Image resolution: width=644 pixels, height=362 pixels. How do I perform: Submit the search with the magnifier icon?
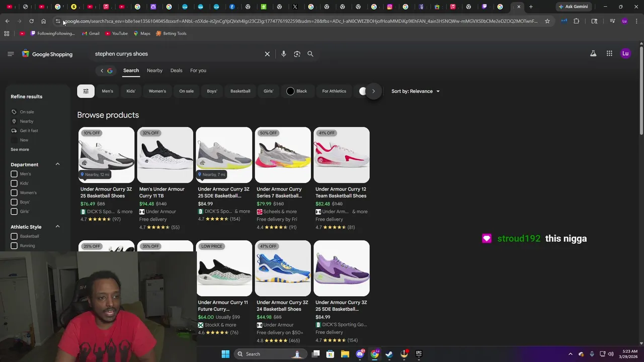(310, 54)
